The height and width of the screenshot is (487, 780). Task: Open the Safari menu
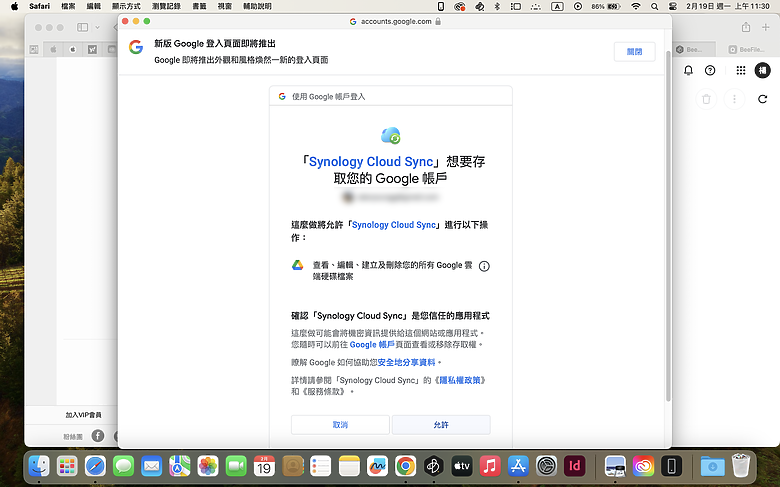(x=39, y=6)
